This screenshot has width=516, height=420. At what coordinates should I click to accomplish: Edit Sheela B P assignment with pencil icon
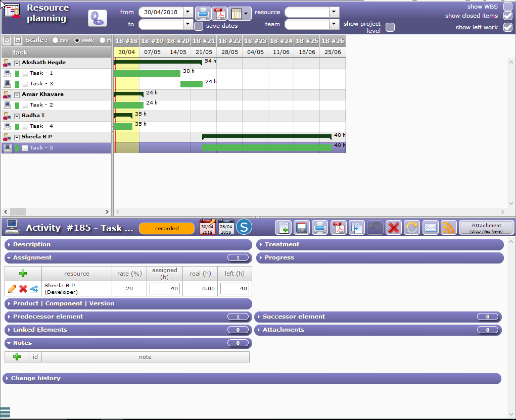pos(12,289)
